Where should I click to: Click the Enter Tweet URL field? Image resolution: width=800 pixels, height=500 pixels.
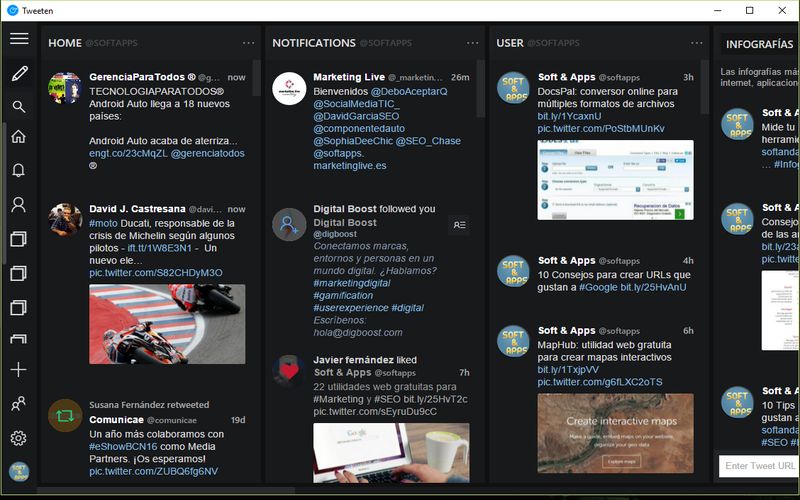coord(759,466)
